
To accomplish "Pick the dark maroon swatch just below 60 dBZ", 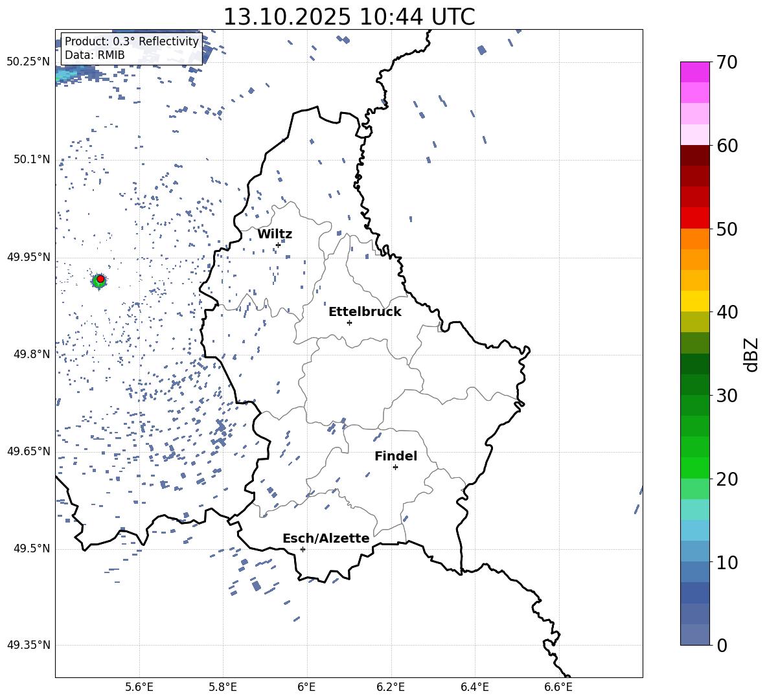I will [x=695, y=155].
